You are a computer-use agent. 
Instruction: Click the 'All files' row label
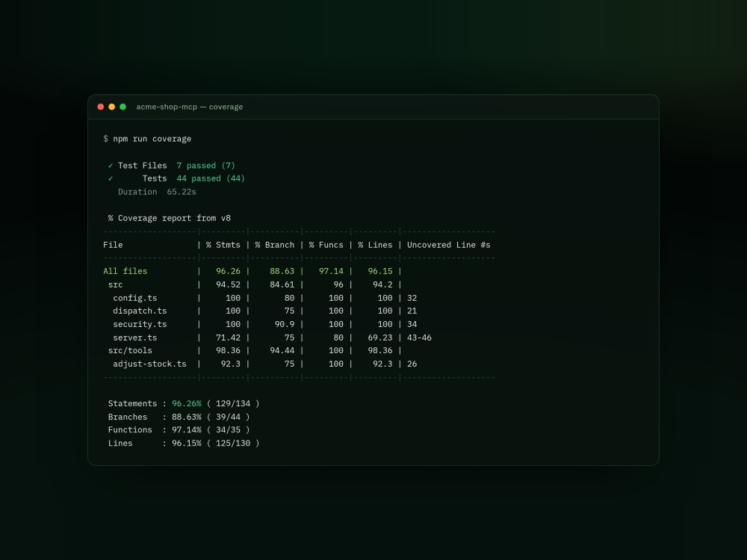tap(125, 271)
